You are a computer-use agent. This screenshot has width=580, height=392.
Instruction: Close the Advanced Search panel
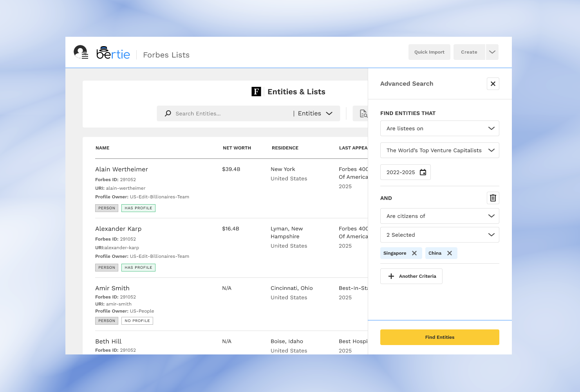coord(493,84)
